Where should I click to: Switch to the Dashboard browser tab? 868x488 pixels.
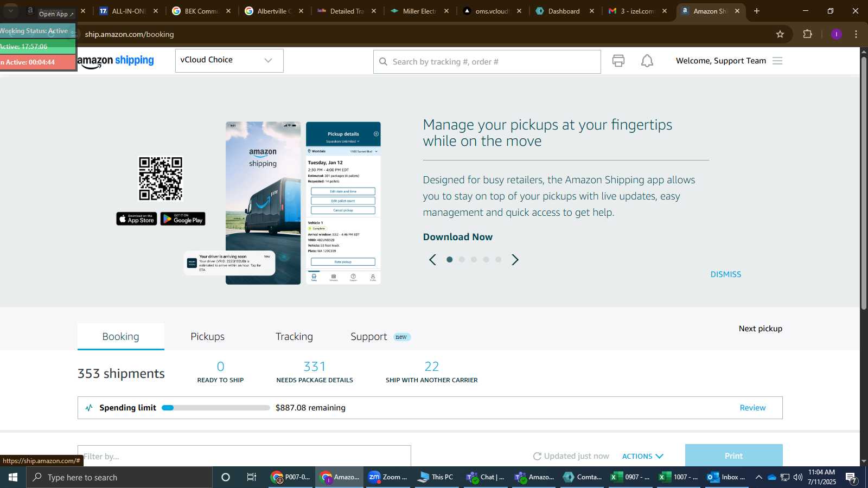click(x=564, y=11)
